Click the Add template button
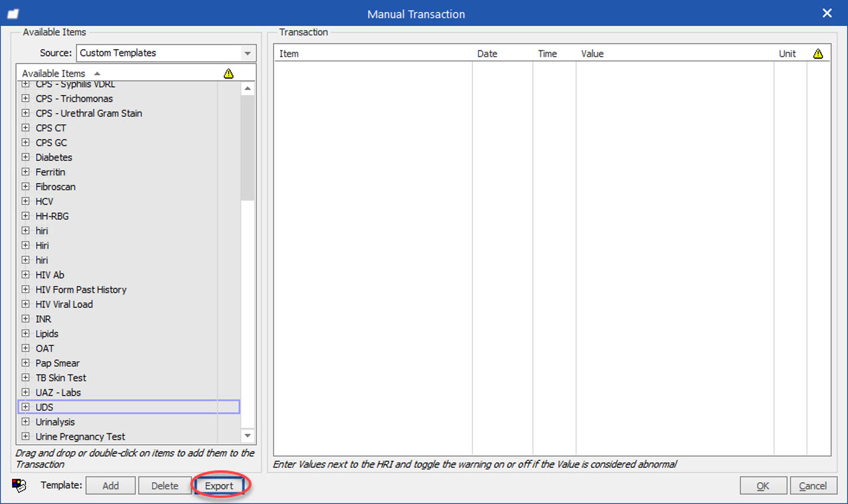The image size is (848, 504). pos(110,485)
